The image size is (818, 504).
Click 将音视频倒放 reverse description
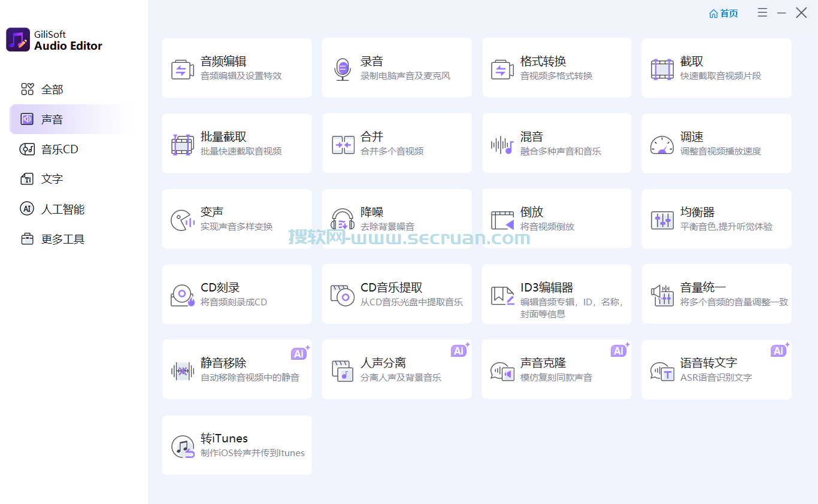point(547,227)
